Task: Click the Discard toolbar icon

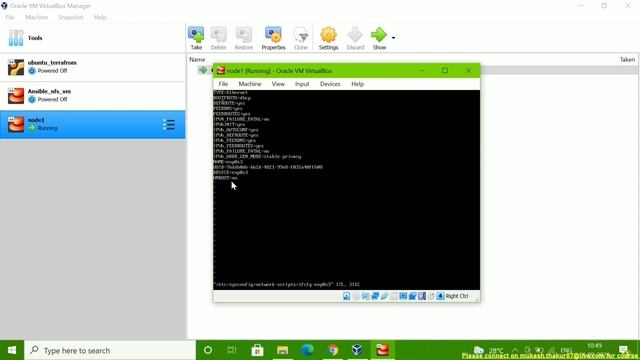Action: tap(355, 38)
